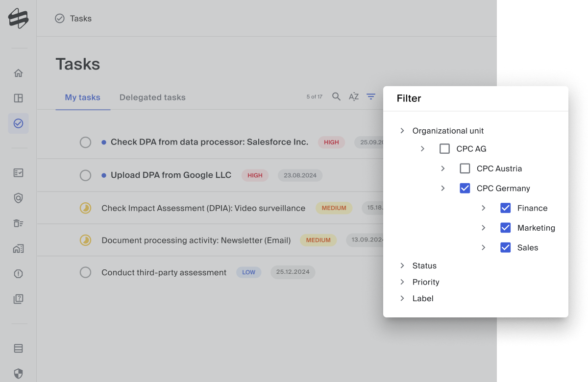Click the Filter panel heading
Screen dimensions: 588x382
(409, 98)
